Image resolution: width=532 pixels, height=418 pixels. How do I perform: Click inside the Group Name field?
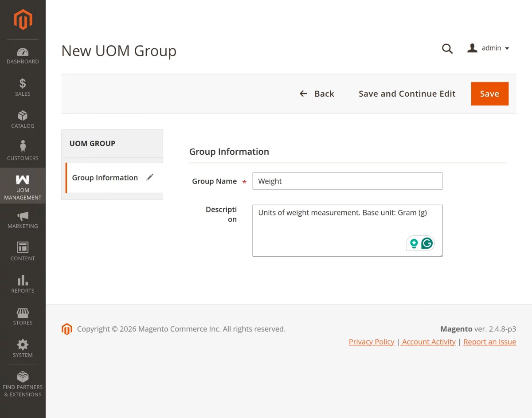[x=347, y=181]
